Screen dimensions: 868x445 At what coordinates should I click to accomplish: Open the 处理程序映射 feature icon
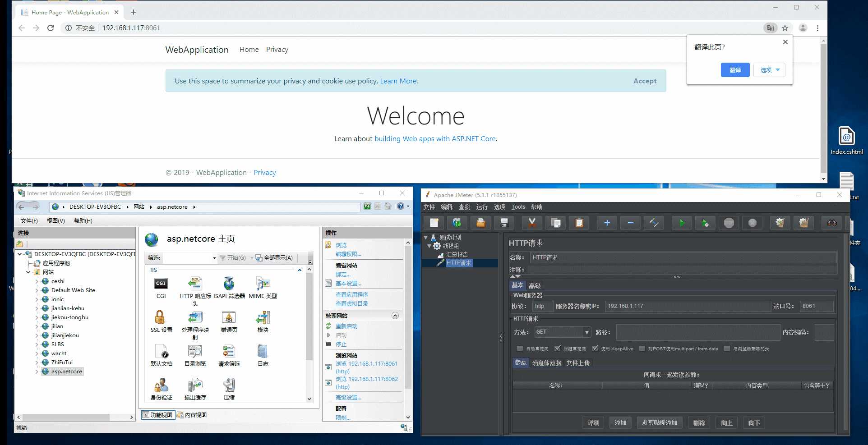195,317
